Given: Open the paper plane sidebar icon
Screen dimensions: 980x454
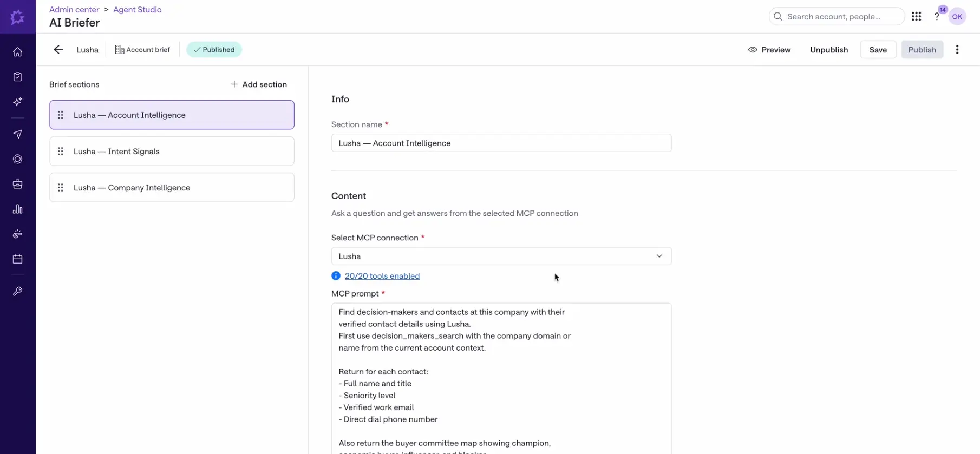Looking at the screenshot, I should click(17, 134).
